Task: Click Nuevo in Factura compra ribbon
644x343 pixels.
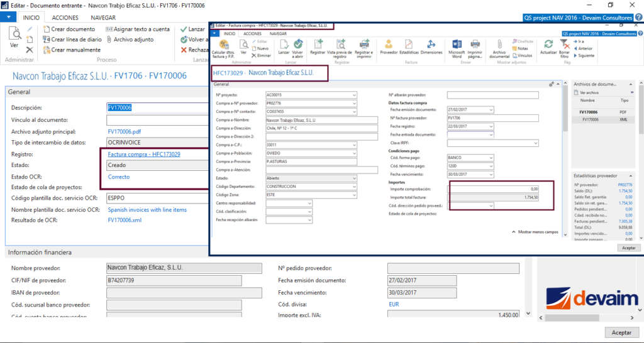Action: tap(260, 48)
